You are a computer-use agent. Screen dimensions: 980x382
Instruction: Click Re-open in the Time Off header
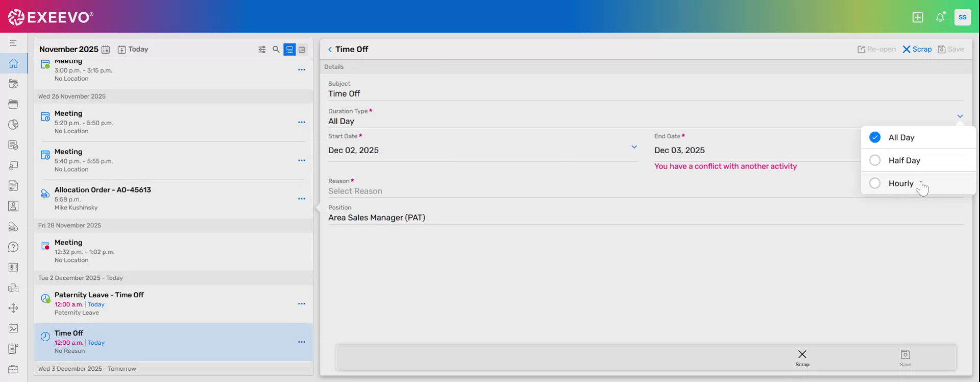(876, 50)
